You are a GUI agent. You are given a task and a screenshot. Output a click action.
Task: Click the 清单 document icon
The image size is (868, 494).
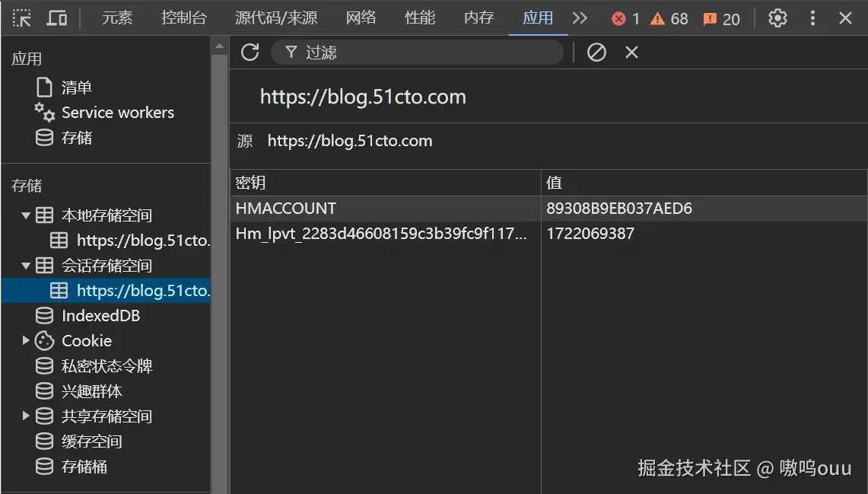(x=44, y=88)
